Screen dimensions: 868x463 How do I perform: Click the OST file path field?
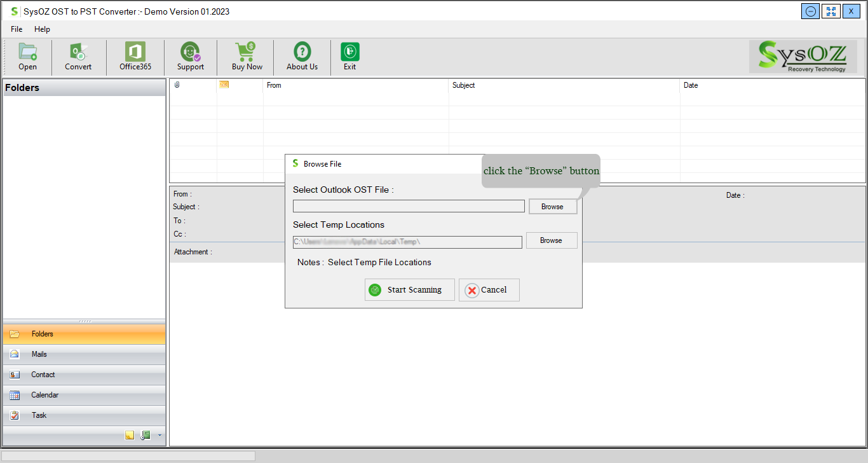409,206
